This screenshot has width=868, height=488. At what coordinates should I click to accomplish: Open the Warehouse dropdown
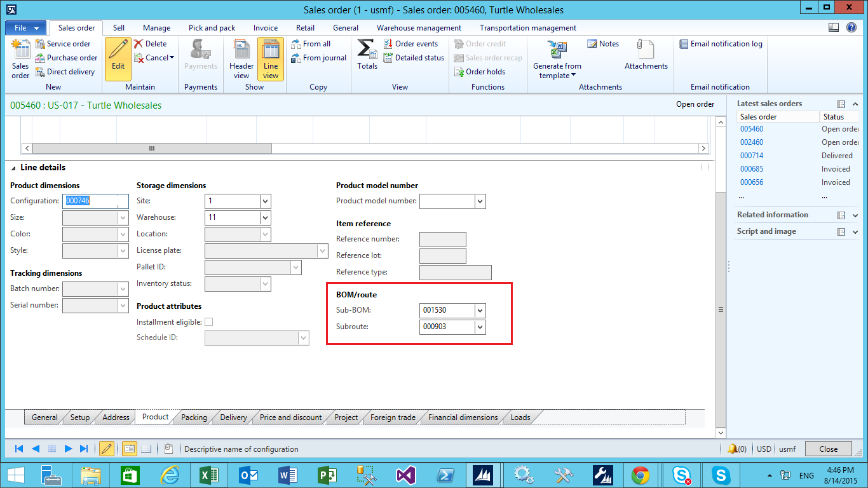[266, 217]
